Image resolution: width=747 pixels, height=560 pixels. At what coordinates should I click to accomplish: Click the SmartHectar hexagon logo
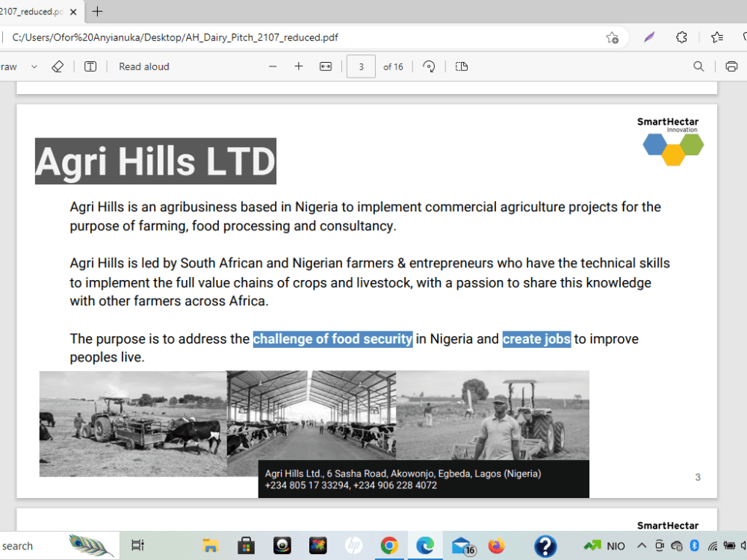pos(673,149)
